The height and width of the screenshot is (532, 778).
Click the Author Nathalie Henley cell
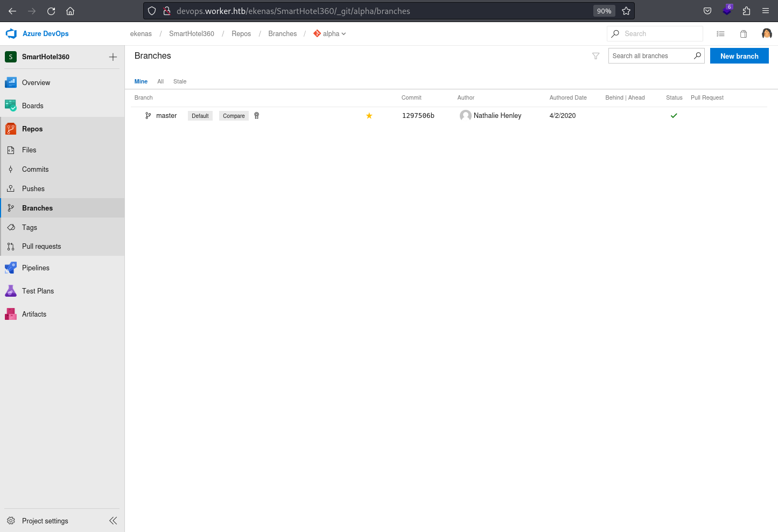coord(490,115)
